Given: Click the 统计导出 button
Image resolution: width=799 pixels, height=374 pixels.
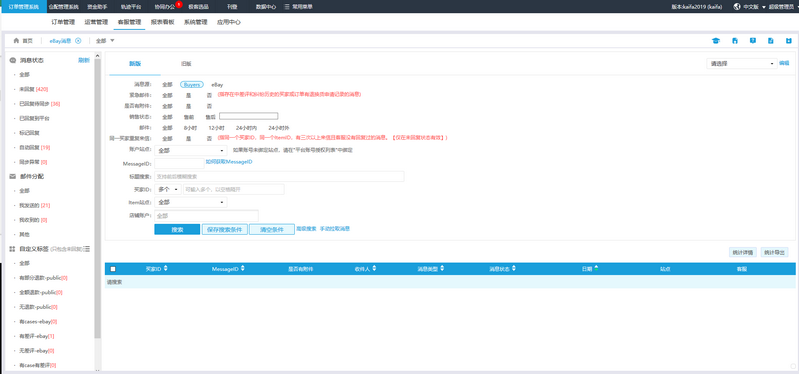Looking at the screenshot, I should pos(775,252).
